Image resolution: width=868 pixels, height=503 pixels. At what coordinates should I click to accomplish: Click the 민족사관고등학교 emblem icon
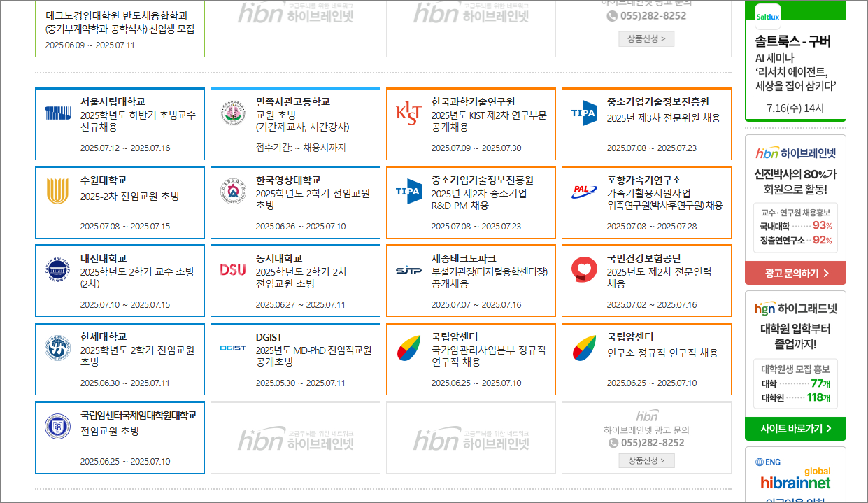233,113
